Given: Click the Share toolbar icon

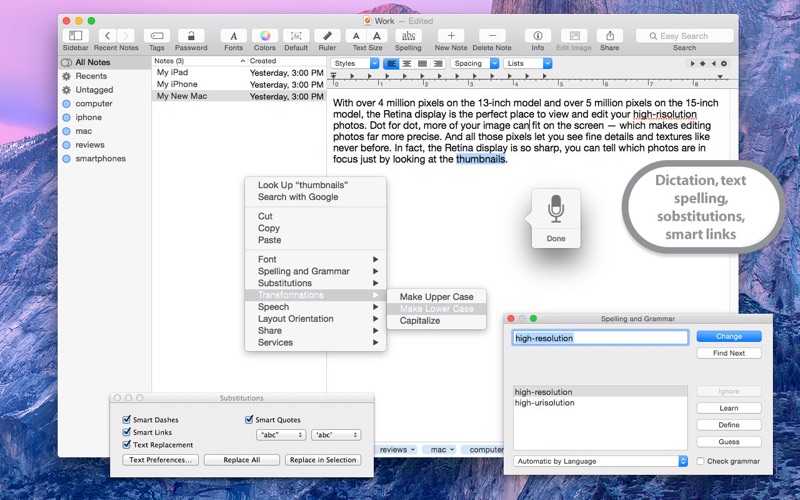Looking at the screenshot, I should 609,36.
